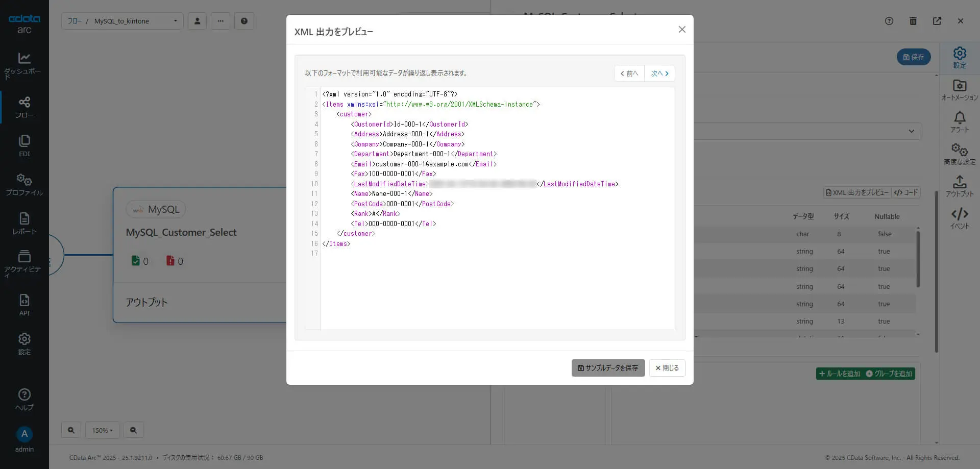Click the XML output preview button behind dialog

click(857, 192)
